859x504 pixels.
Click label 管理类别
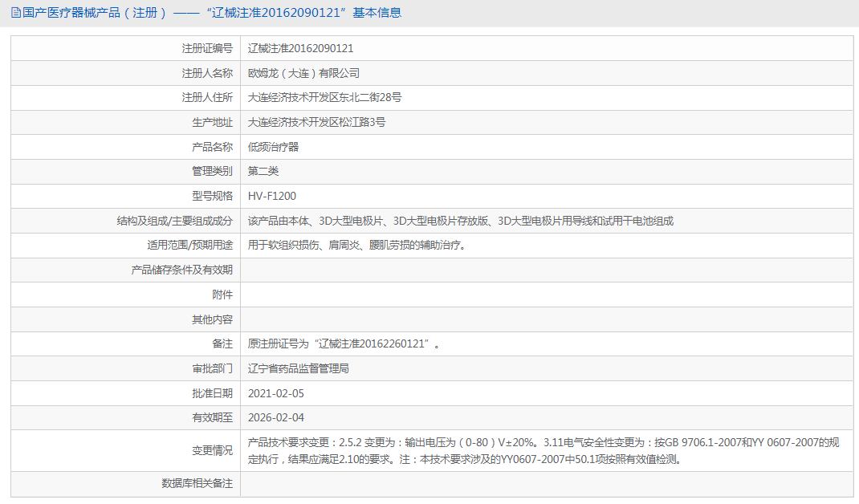coord(212,172)
